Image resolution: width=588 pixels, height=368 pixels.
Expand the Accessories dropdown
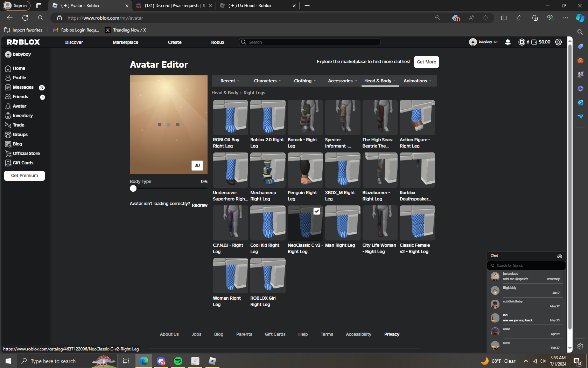tap(343, 81)
